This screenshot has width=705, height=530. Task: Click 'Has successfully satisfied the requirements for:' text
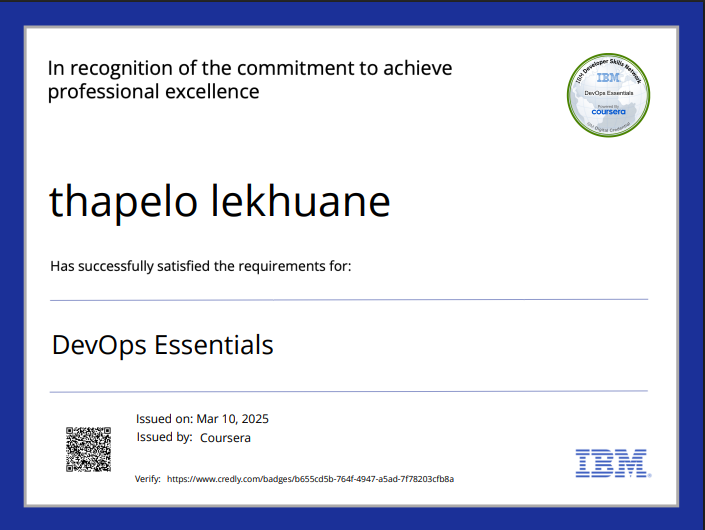(200, 266)
